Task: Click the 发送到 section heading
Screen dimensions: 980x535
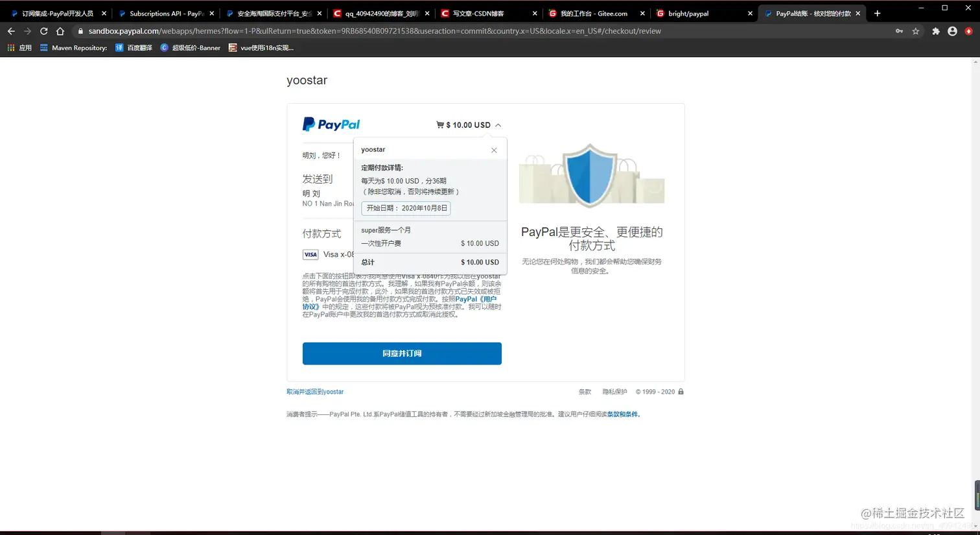Action: click(317, 179)
